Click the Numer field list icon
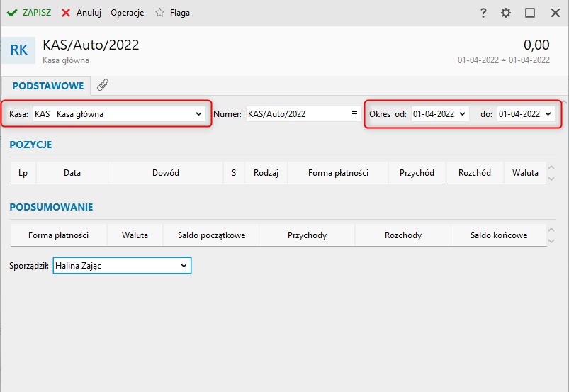569x392 pixels. [x=354, y=114]
